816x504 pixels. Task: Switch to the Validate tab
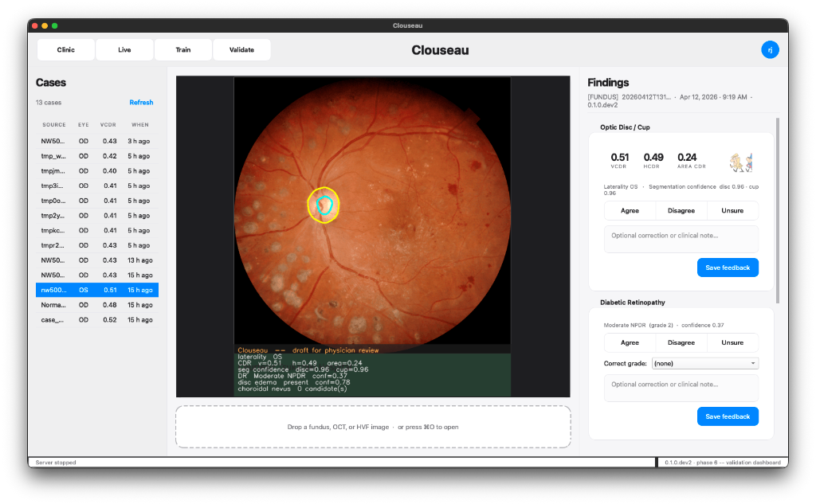point(241,49)
